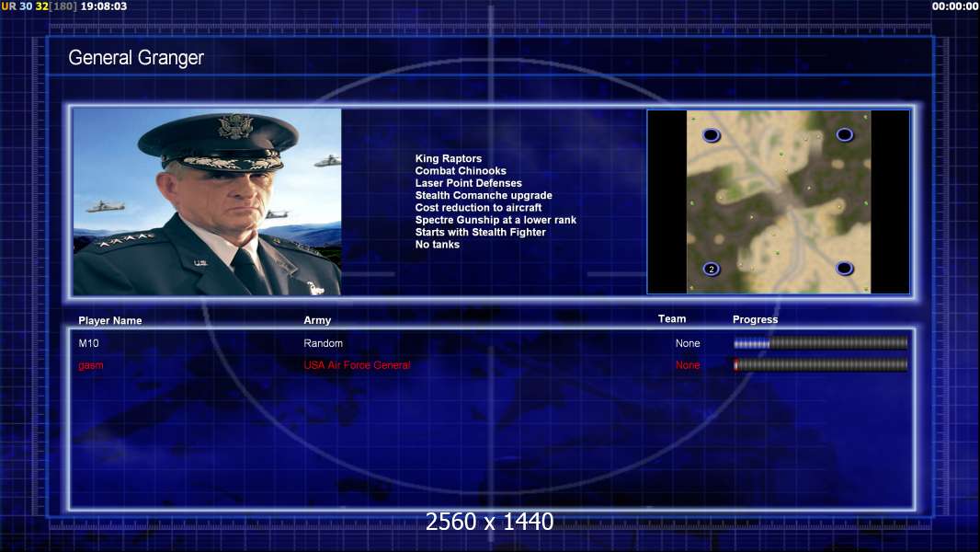The width and height of the screenshot is (980, 552).
Task: Click "Starts with Stealth Fighter" text line
Action: (x=480, y=232)
